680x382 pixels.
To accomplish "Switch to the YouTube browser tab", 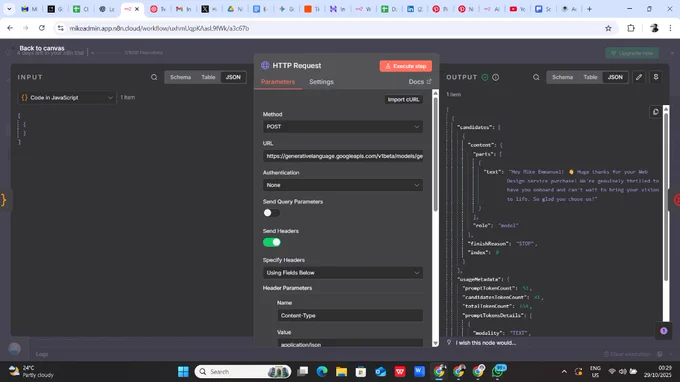I will [x=517, y=9].
